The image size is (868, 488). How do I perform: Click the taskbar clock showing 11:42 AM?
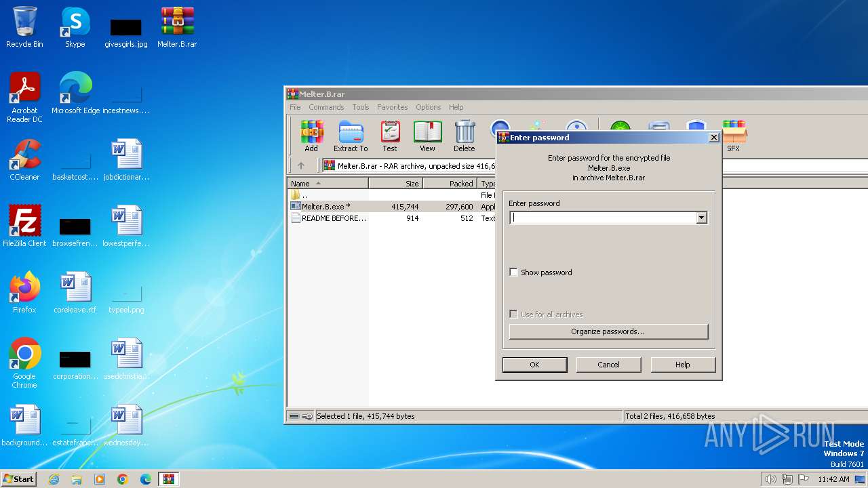[x=833, y=479]
